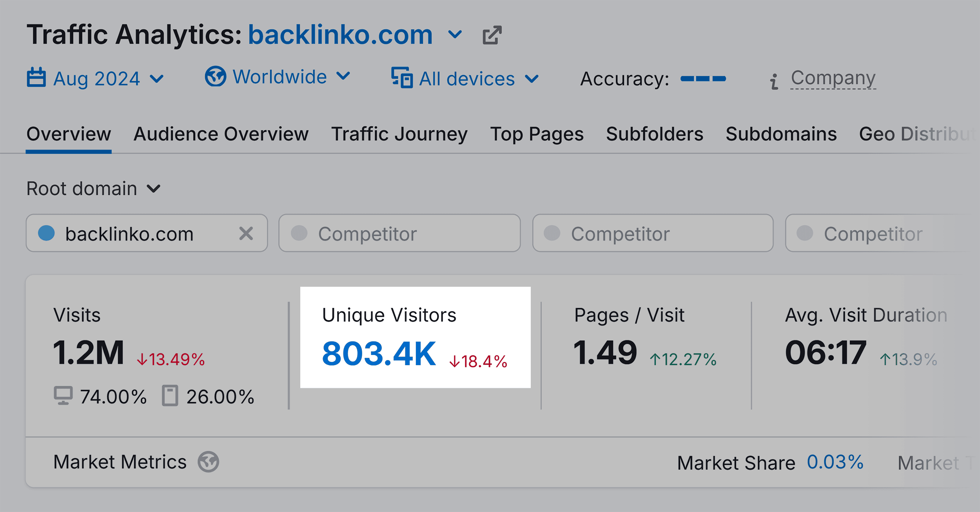Expand the Root domain dropdown
The height and width of the screenshot is (512, 980).
(94, 188)
